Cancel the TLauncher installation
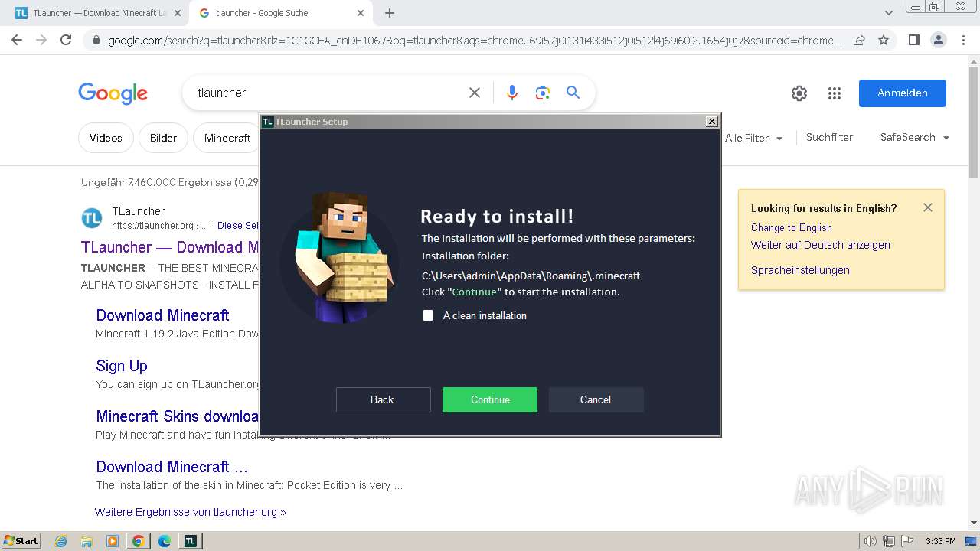Image resolution: width=980 pixels, height=551 pixels. 596,399
